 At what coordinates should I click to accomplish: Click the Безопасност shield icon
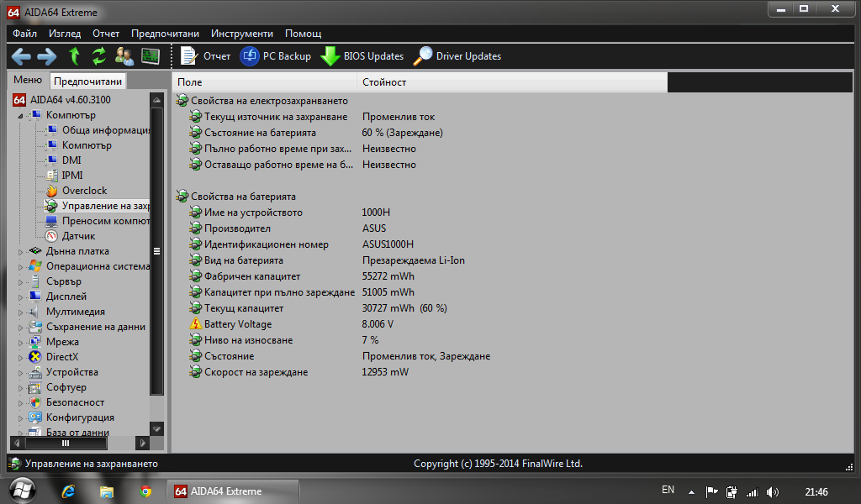pos(35,402)
